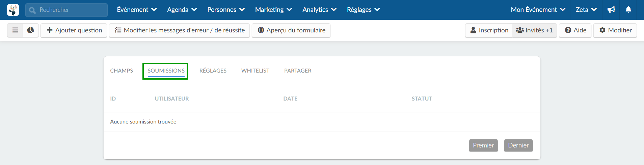Open the Mon Événement dropdown

[x=538, y=10]
